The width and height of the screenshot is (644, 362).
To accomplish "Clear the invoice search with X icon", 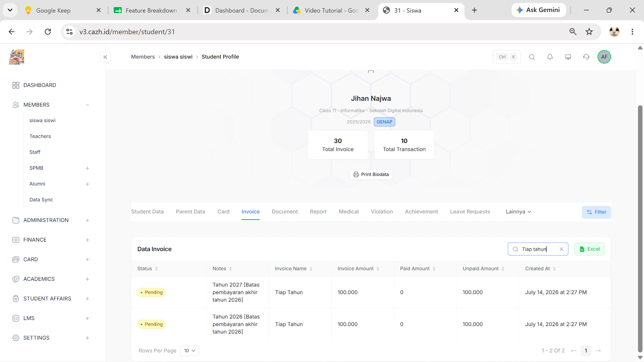I will [x=561, y=249].
